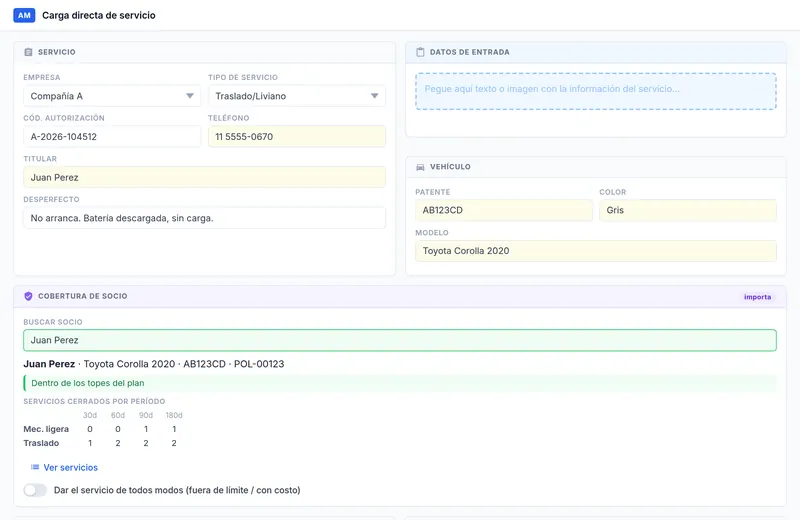Viewport: 800px width, 520px height.
Task: Focus the Color field showing Gris
Action: click(x=688, y=210)
